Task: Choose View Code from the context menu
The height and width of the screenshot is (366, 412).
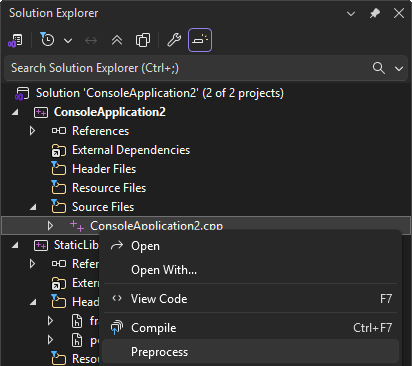Action: 251,299
